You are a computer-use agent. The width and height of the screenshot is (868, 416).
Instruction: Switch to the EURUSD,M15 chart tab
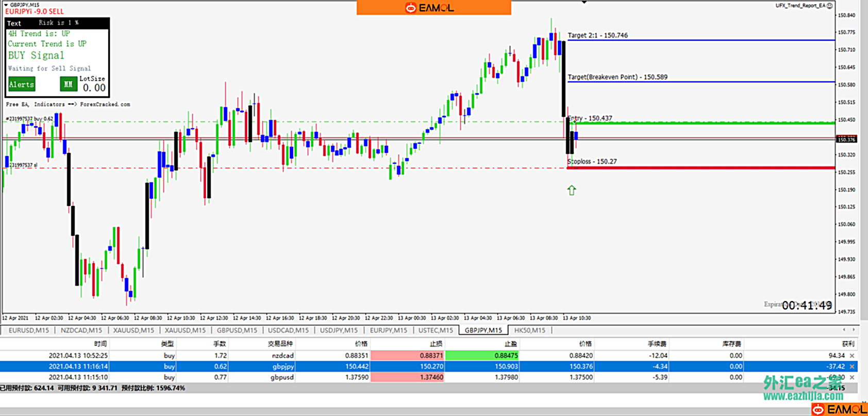[29, 331]
